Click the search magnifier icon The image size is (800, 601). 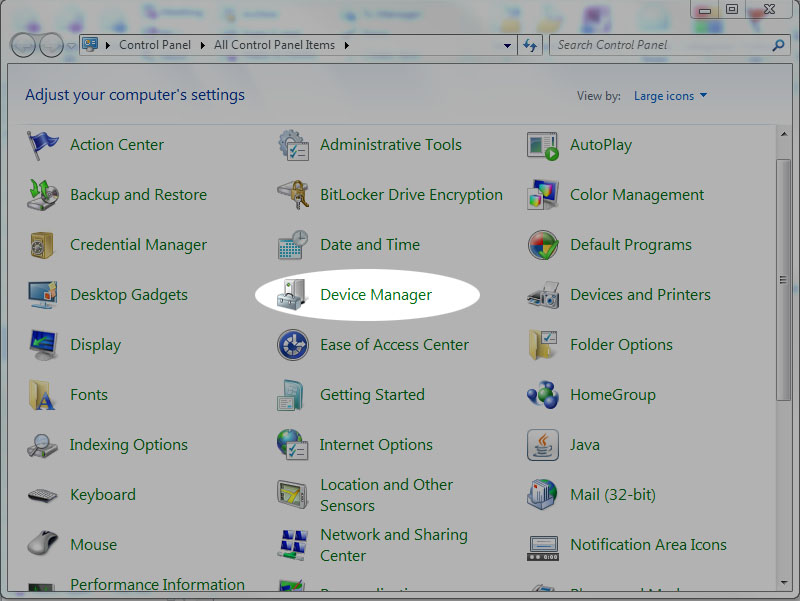click(778, 45)
